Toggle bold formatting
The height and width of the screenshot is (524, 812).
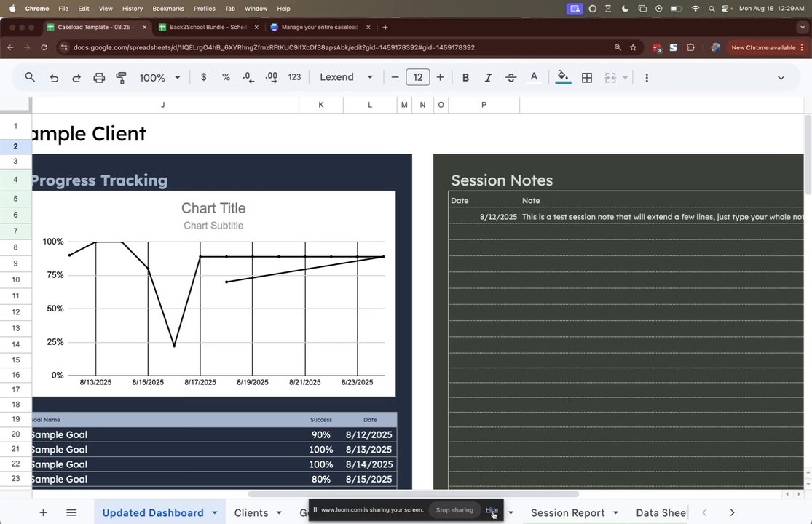[x=465, y=78]
